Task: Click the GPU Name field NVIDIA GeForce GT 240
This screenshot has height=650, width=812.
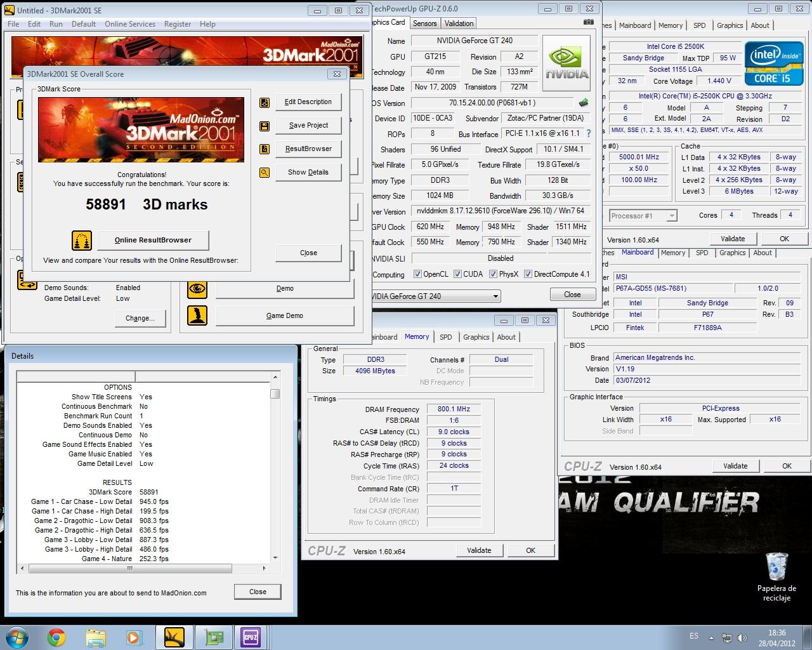Action: pos(475,41)
